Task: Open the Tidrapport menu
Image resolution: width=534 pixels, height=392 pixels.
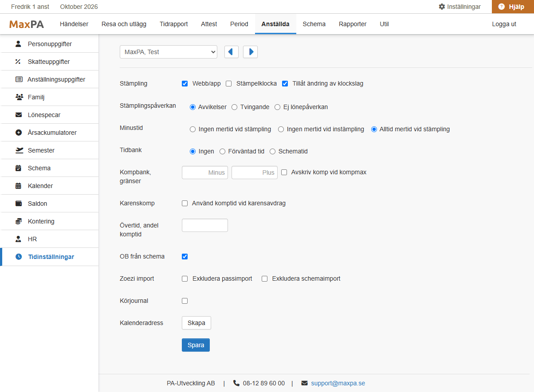Action: 174,24
